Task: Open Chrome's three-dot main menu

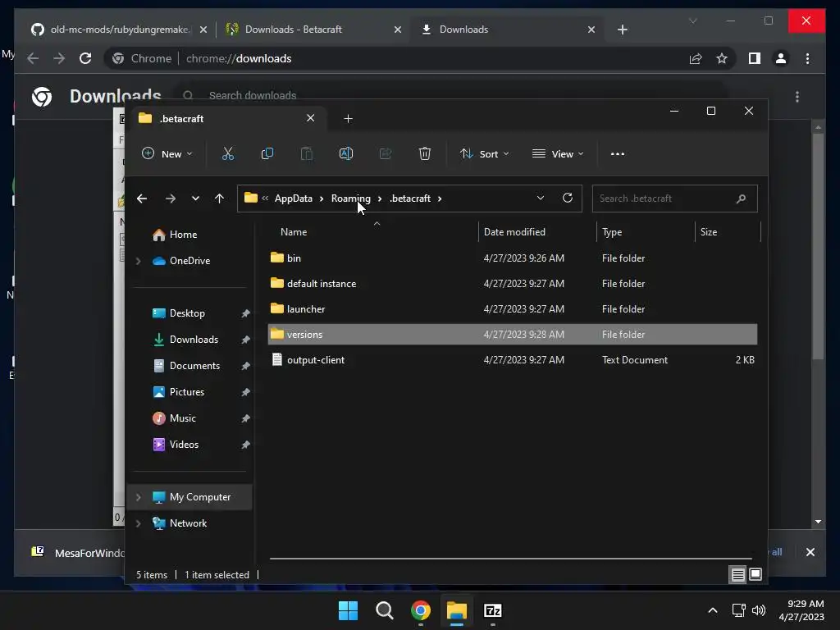Action: pos(807,58)
